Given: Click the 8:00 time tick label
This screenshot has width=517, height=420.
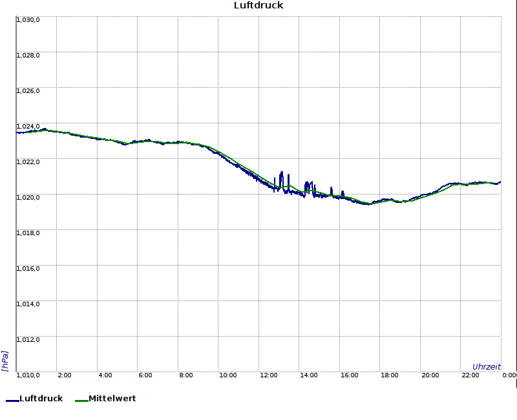Looking at the screenshot, I should coord(186,375).
